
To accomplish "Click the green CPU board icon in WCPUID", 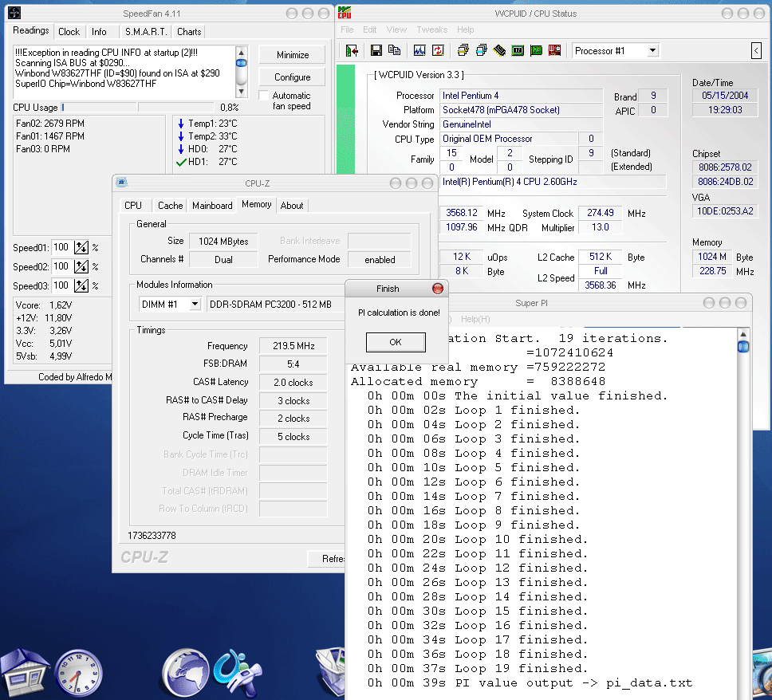I will point(518,50).
